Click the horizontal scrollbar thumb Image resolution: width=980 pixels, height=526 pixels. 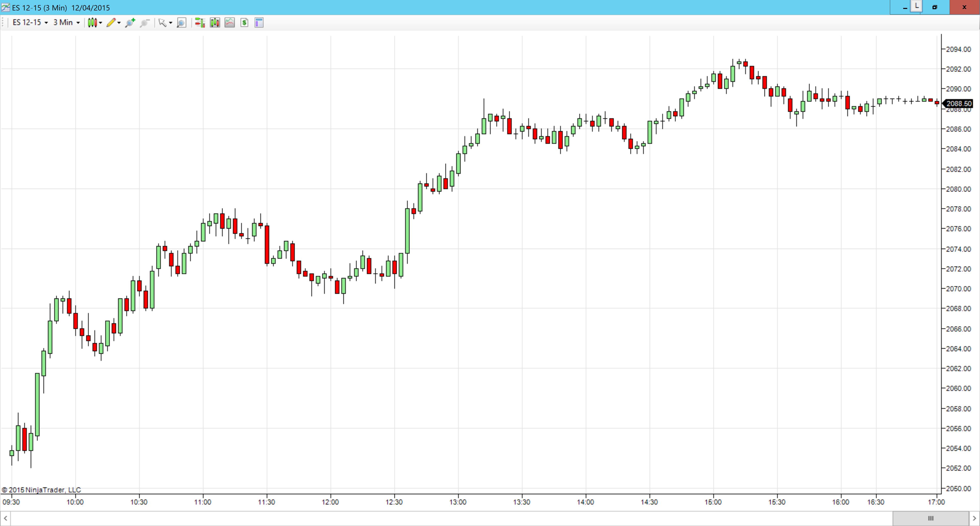pyautogui.click(x=930, y=518)
